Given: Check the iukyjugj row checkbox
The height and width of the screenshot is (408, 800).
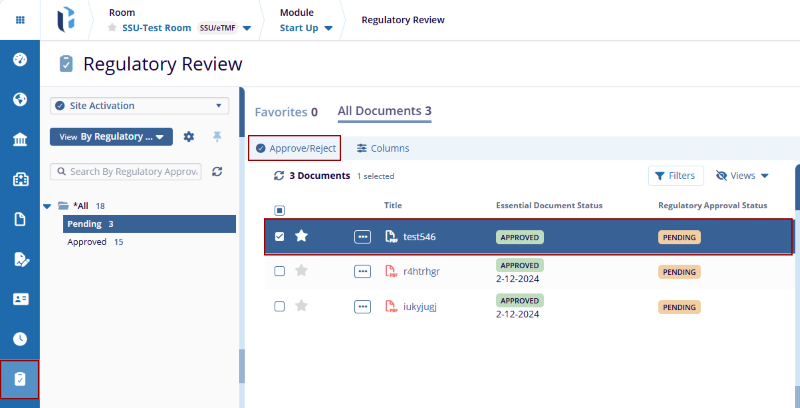Looking at the screenshot, I should (280, 306).
